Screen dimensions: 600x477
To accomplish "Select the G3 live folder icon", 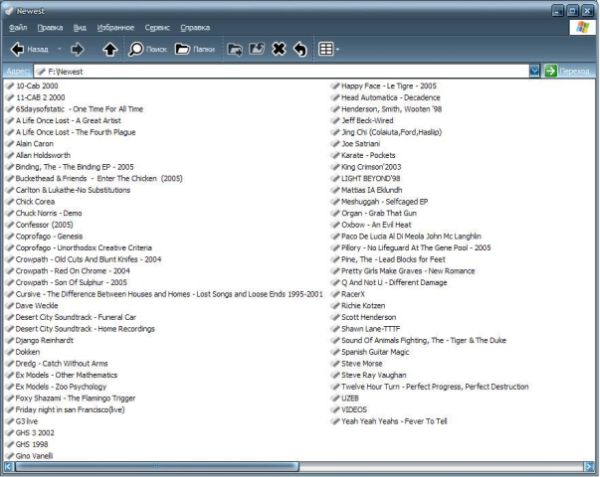I will [10, 421].
